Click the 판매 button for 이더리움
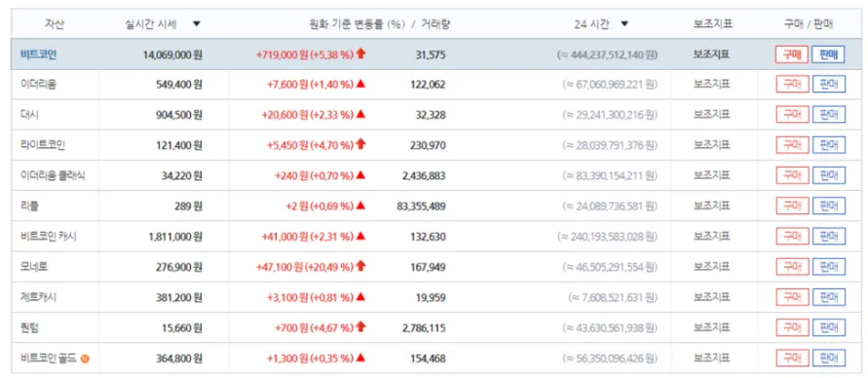868x378 pixels. (829, 85)
